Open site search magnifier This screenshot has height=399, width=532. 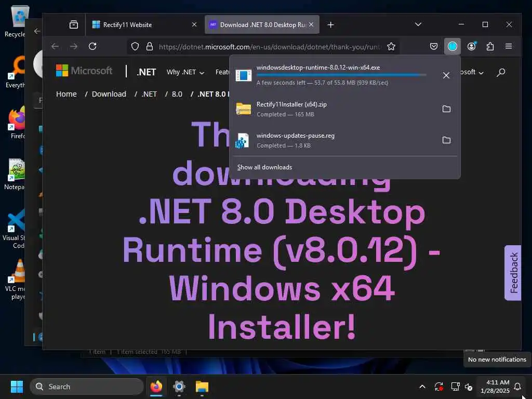point(501,72)
